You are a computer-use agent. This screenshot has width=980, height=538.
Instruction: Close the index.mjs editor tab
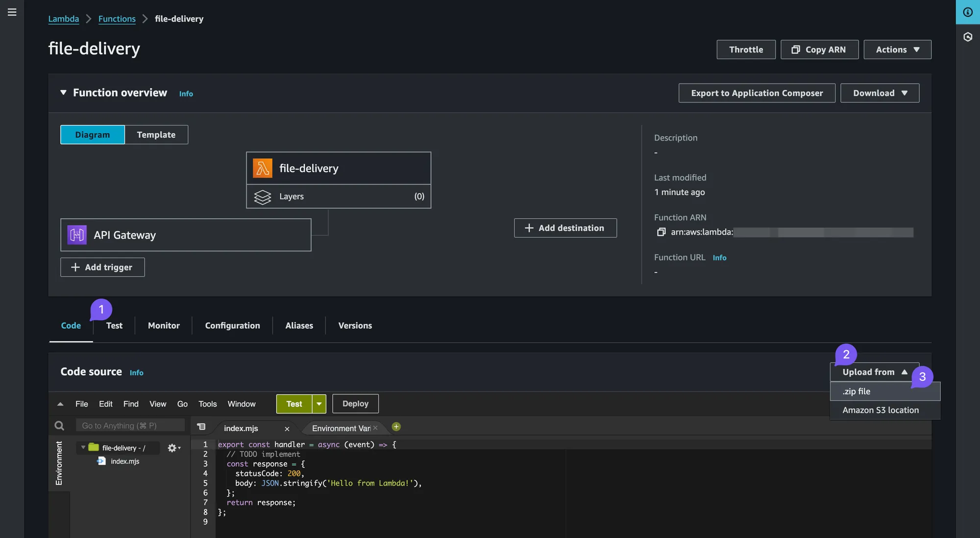[287, 429]
